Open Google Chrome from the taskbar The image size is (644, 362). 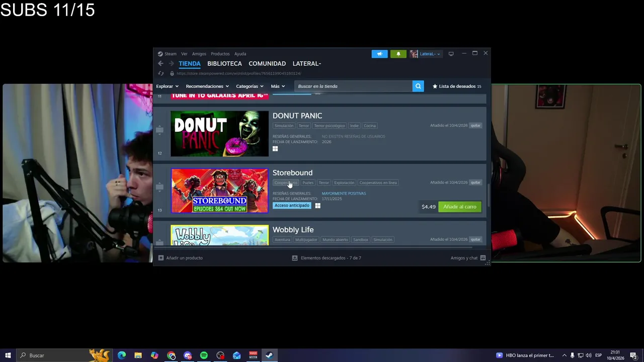[171, 355]
